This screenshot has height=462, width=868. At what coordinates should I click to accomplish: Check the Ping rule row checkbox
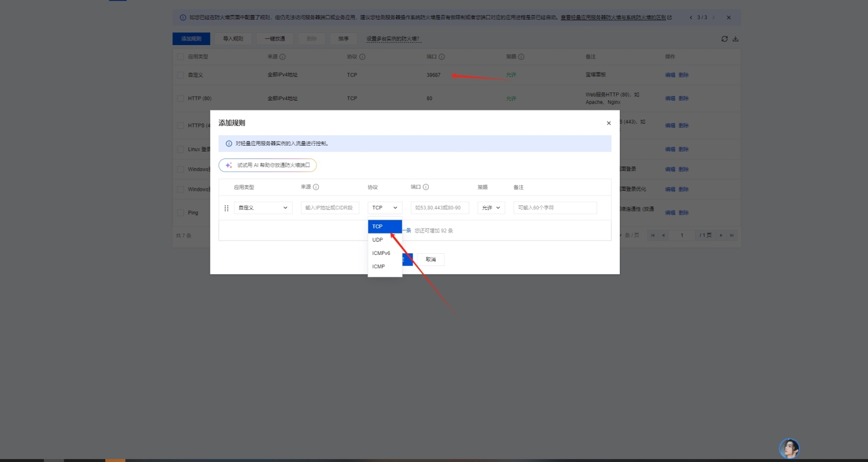[181, 212]
